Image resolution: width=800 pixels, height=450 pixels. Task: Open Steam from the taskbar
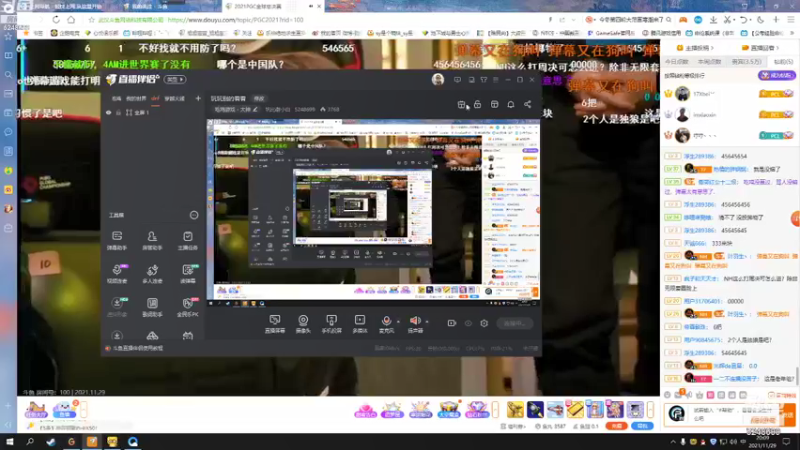coord(51,442)
